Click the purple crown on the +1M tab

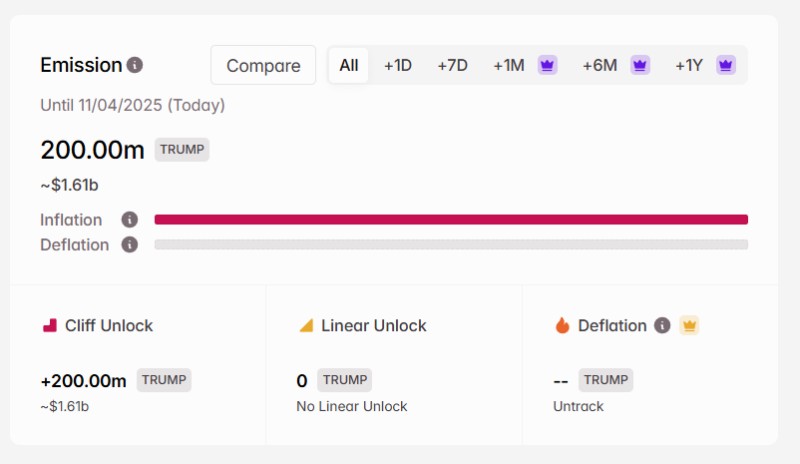click(547, 65)
